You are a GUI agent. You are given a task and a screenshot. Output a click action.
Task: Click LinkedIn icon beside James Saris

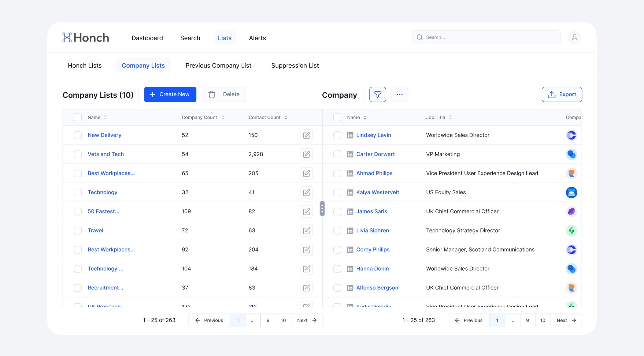coord(350,211)
